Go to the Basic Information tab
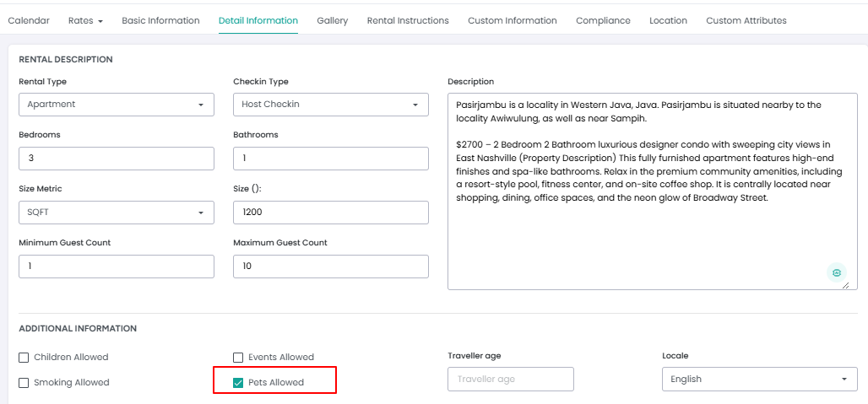Viewport: 868px width, 404px height. click(x=160, y=20)
